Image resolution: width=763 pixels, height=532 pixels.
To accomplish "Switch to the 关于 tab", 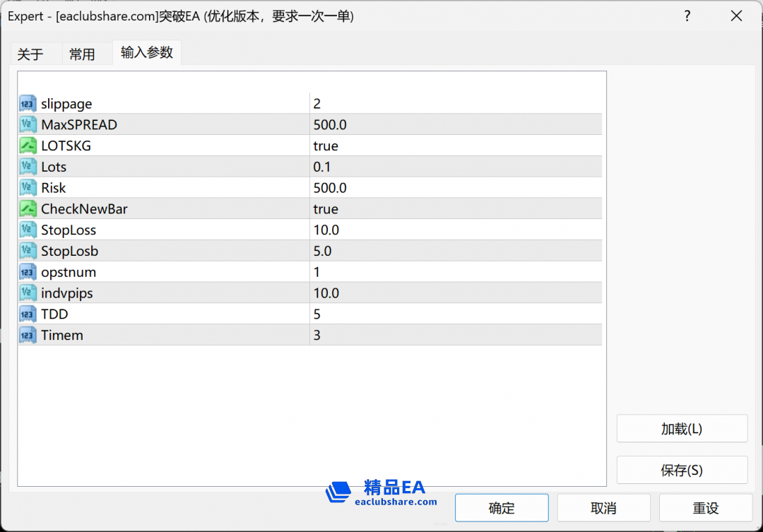I will click(30, 54).
